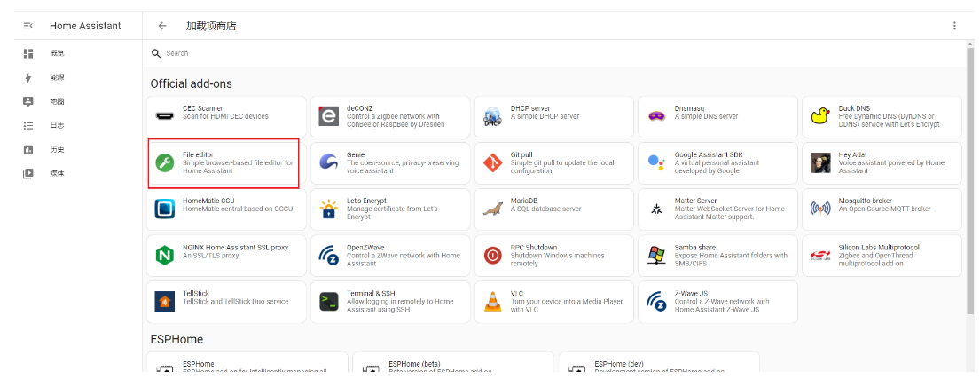Click the VLC traffic cone icon

[x=492, y=302]
